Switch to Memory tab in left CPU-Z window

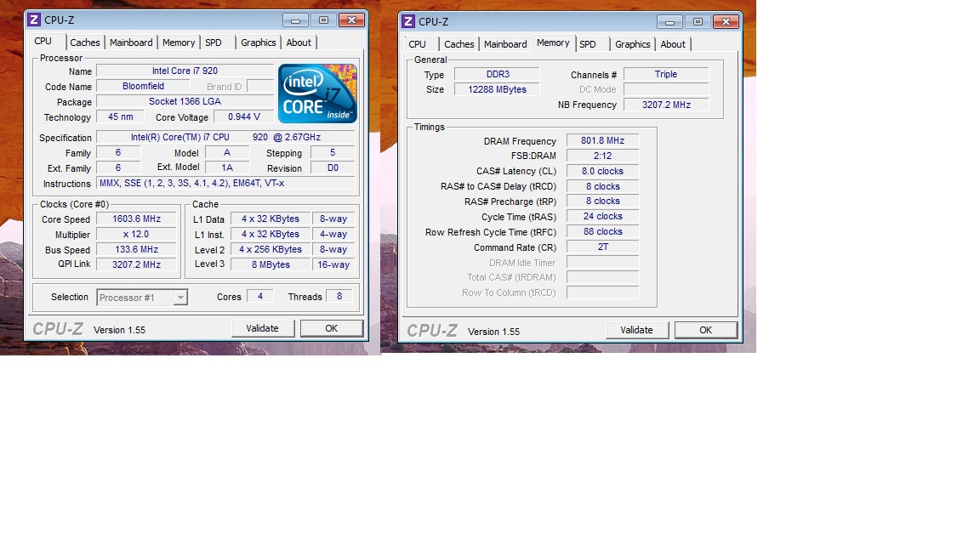point(178,43)
